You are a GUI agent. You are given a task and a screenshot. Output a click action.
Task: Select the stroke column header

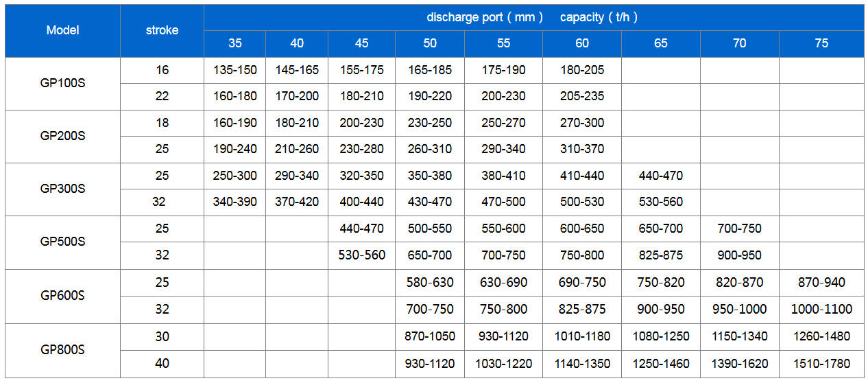[162, 30]
